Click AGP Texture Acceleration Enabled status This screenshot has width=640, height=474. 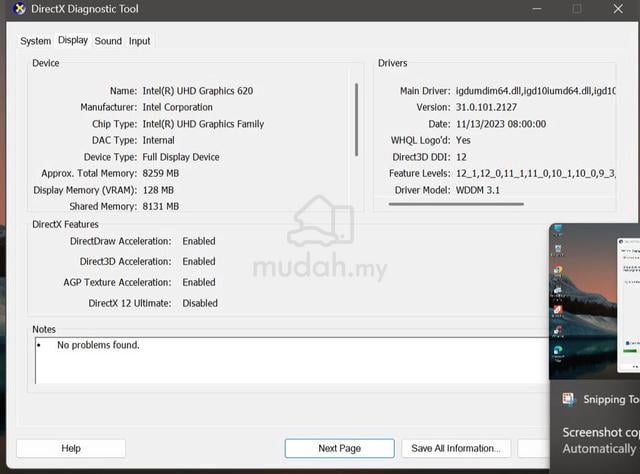199,282
